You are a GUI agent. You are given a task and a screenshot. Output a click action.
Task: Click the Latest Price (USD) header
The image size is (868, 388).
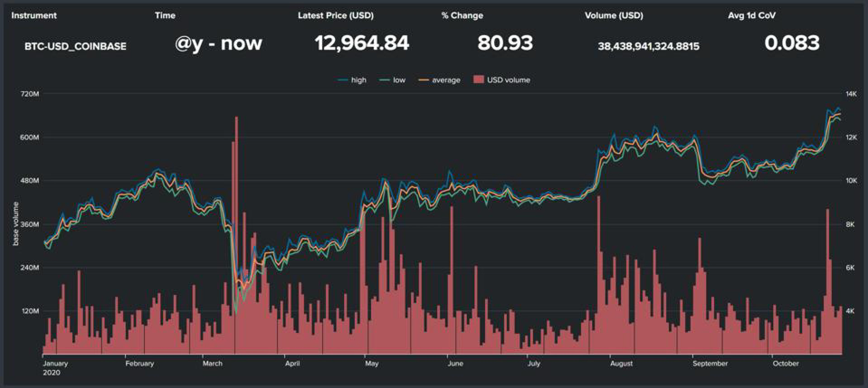click(x=336, y=16)
